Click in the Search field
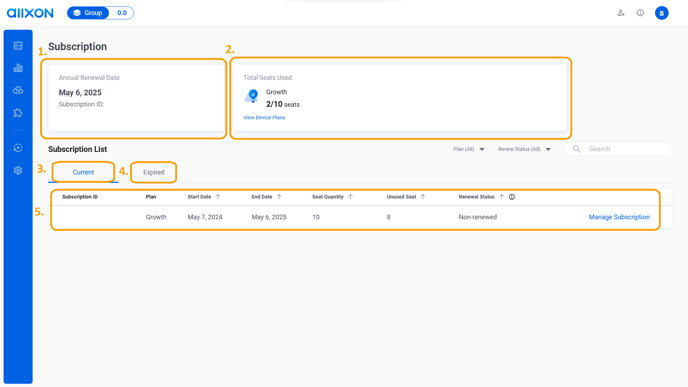The image size is (688, 387). tap(619, 149)
